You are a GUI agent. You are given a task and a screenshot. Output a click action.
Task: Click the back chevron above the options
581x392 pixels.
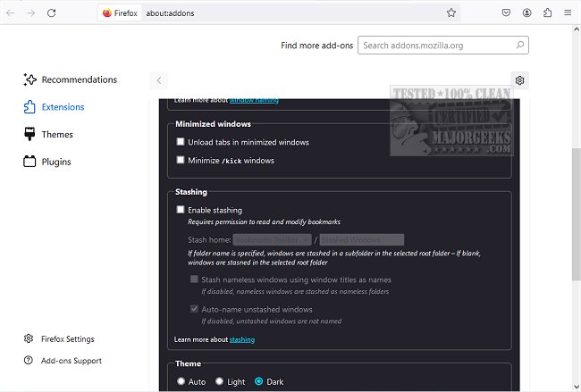pos(159,80)
